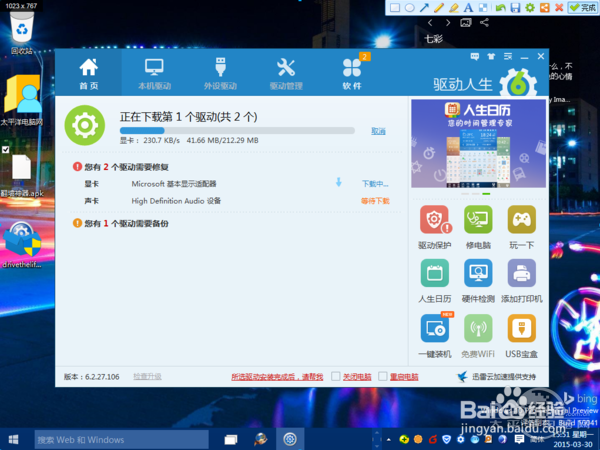Click the orange share icon in screenshot toolbar
Image resolution: width=600 pixels, height=450 pixels.
pos(545,8)
